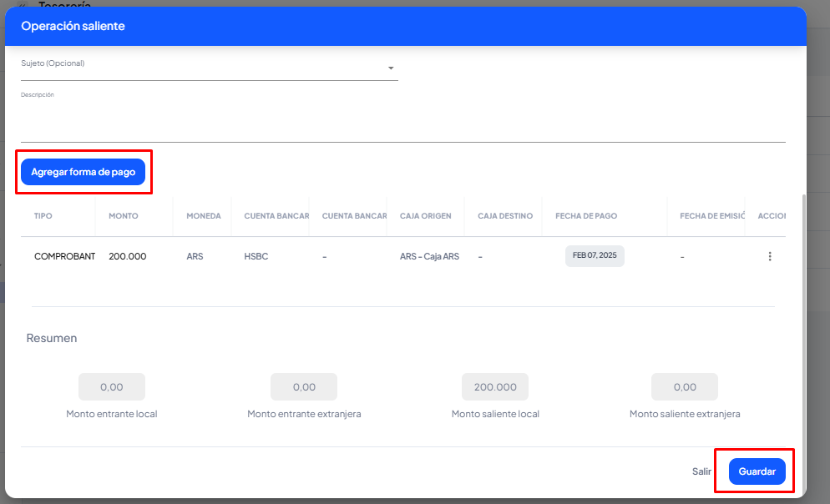830x504 pixels.
Task: Select the HSBC bank account cell
Action: point(257,256)
